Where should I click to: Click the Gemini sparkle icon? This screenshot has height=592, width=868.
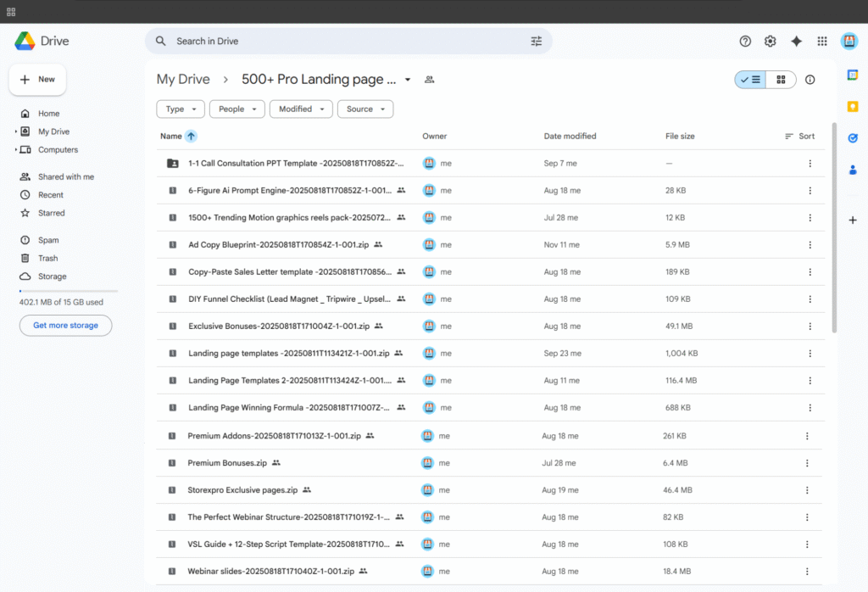[796, 41]
